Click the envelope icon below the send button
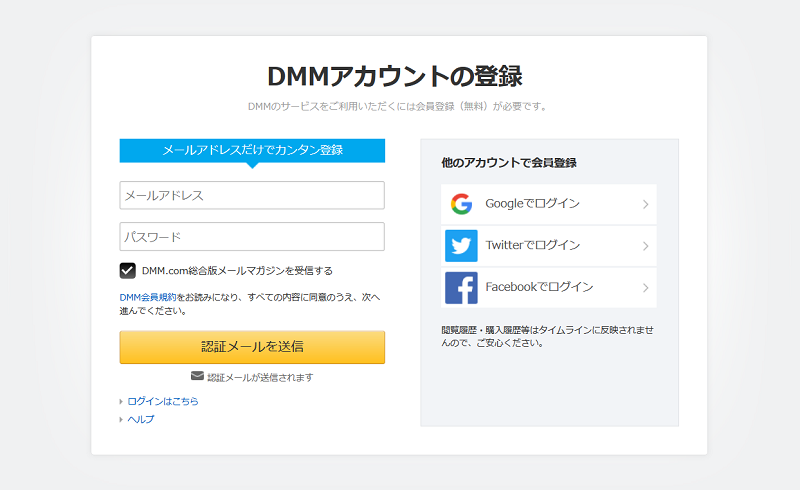 pyautogui.click(x=197, y=376)
